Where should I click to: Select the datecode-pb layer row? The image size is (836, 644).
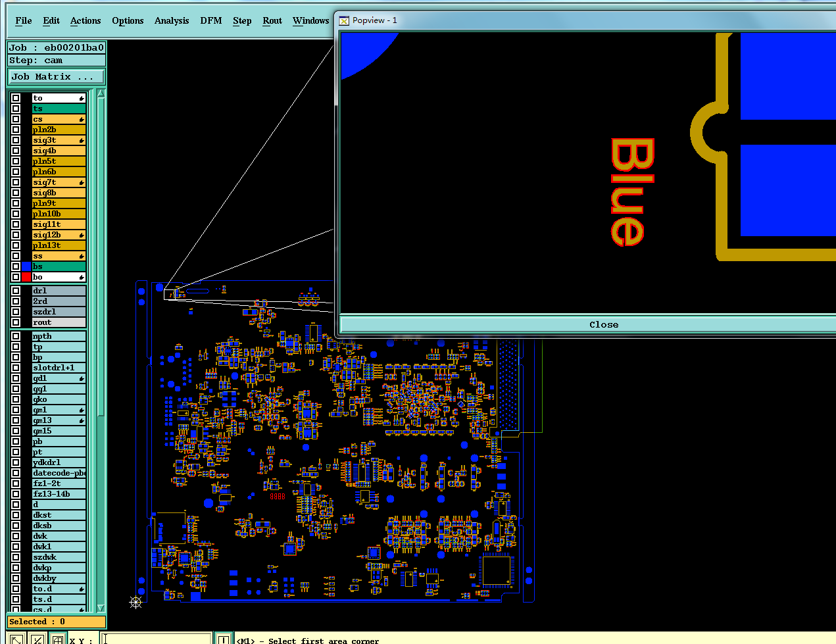pyautogui.click(x=59, y=473)
